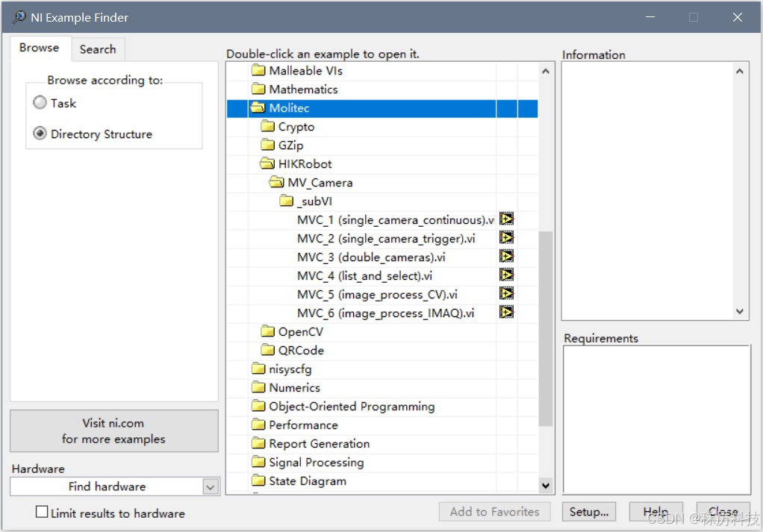Click the State Diagram folder icon
Screen dimensions: 763x532
coord(258,481)
